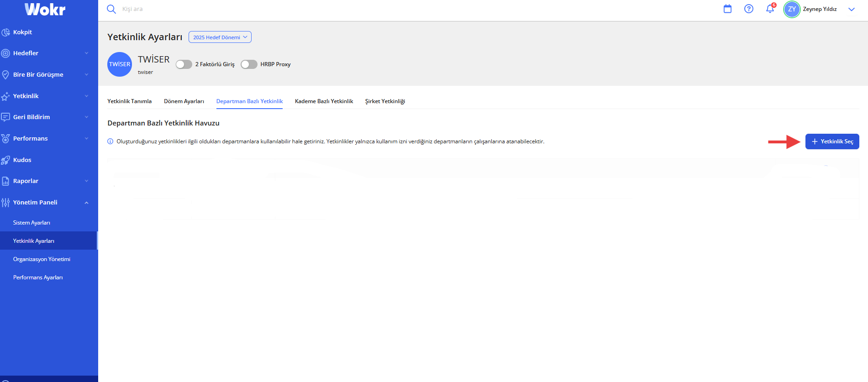Open the 2025 Hedef Dönemi dropdown
Image resolution: width=868 pixels, height=382 pixels.
click(220, 37)
